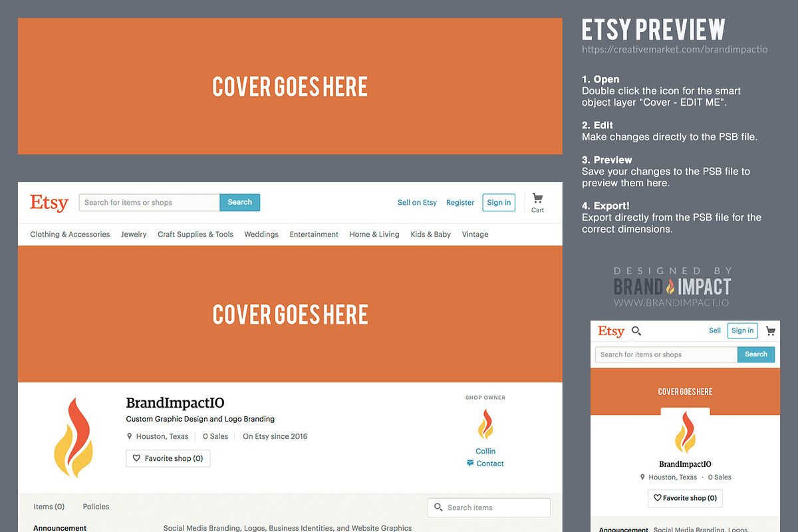798x532 pixels.
Task: Open the WWW.BRANDIMPACT.IO link
Action: pos(671,303)
